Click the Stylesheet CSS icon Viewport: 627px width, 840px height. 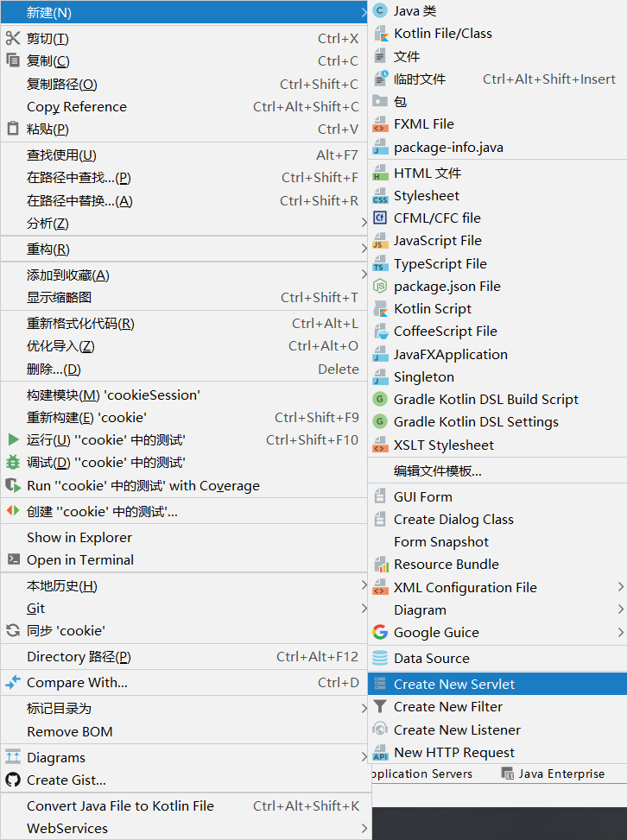click(380, 195)
